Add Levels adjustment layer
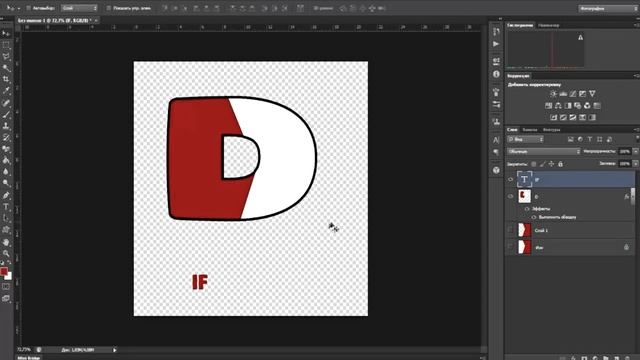This screenshot has height=360, width=640. pyautogui.click(x=563, y=94)
